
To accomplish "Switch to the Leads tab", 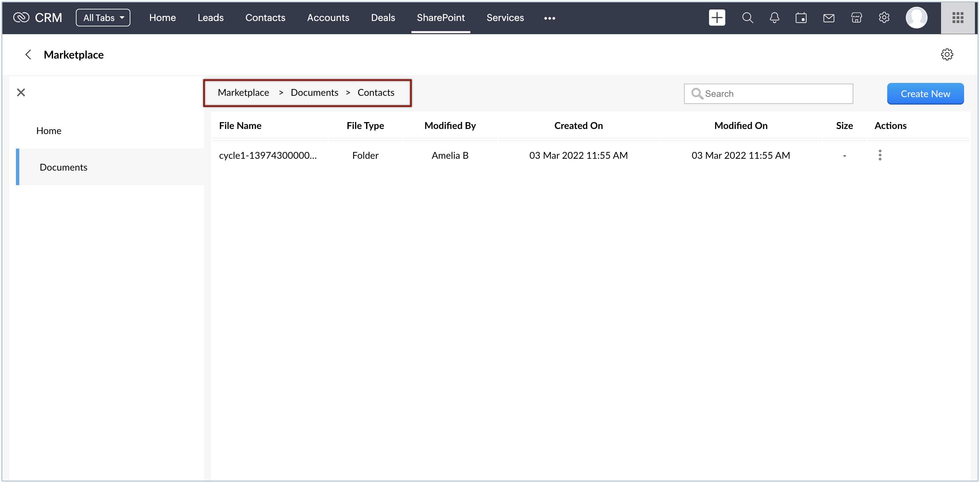I will 210,18.
